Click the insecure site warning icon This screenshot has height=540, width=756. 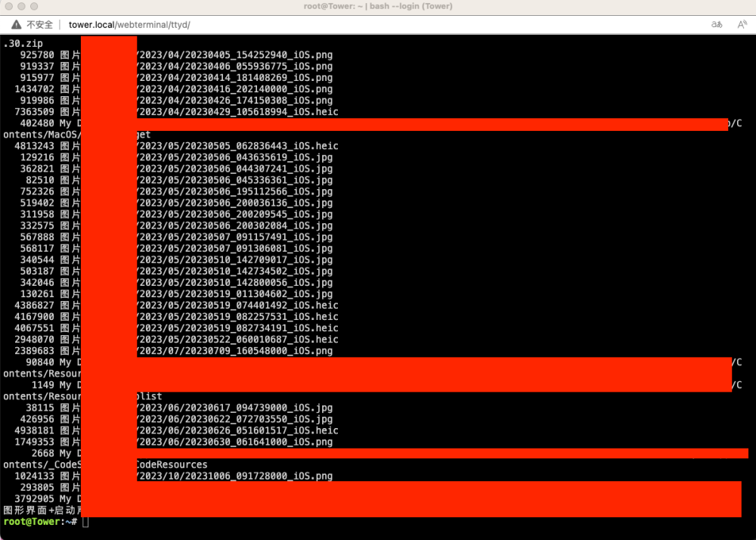(17, 25)
